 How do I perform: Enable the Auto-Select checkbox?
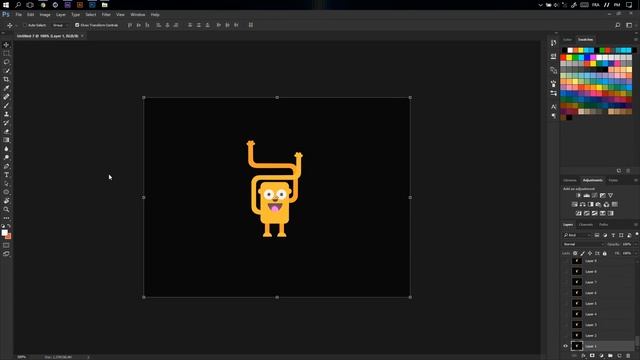pos(25,25)
